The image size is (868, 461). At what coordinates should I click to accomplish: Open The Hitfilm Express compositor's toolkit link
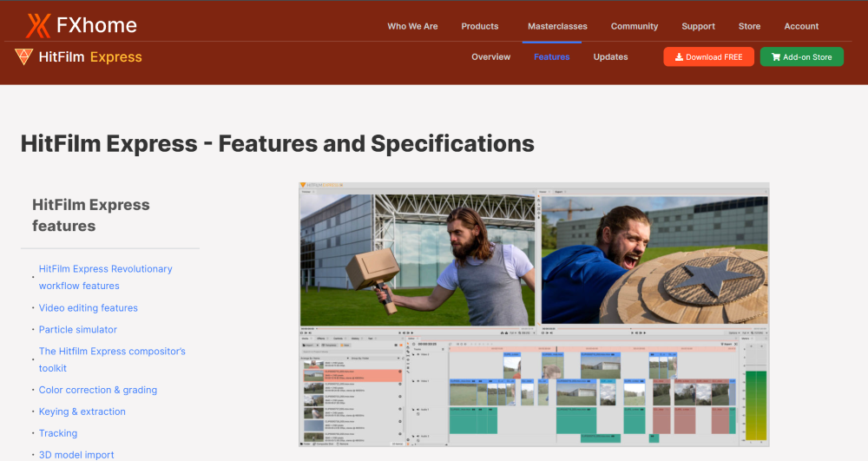[x=112, y=359]
